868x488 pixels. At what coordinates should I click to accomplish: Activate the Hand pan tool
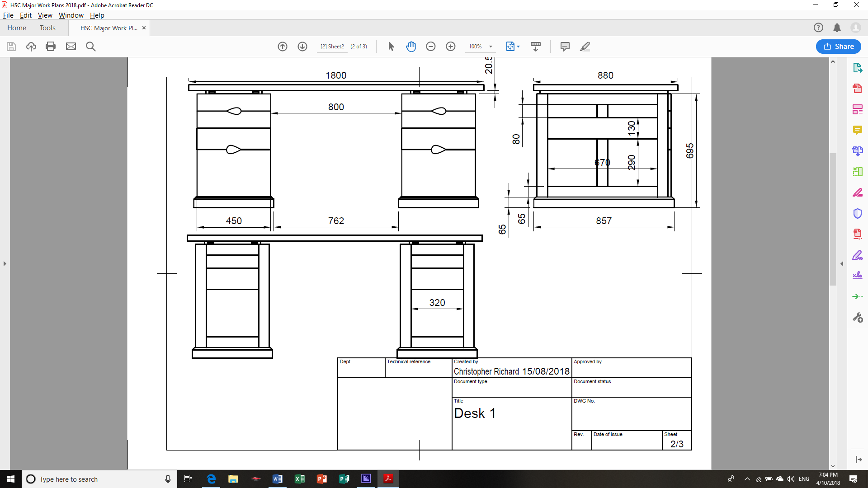tap(411, 47)
